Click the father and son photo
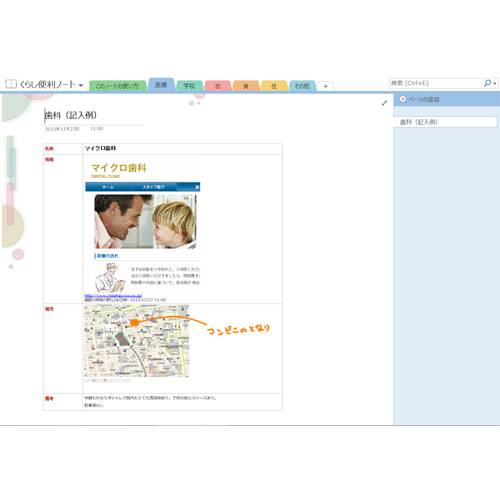The width and height of the screenshot is (500, 500). tap(145, 221)
